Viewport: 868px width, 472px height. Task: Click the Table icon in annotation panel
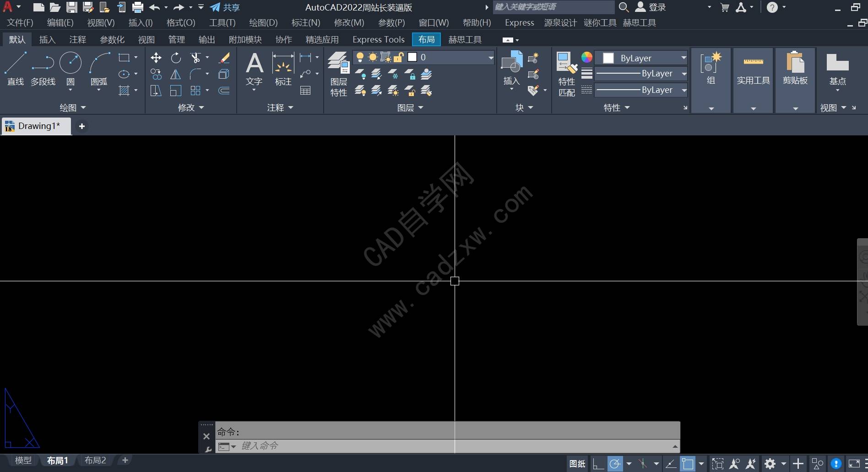click(x=305, y=91)
